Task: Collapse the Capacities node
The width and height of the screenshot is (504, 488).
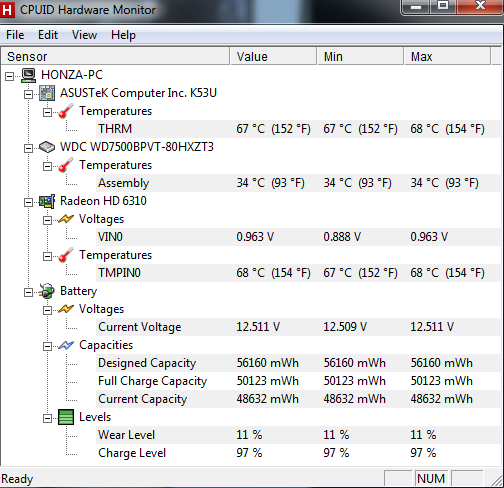Action: (x=47, y=347)
